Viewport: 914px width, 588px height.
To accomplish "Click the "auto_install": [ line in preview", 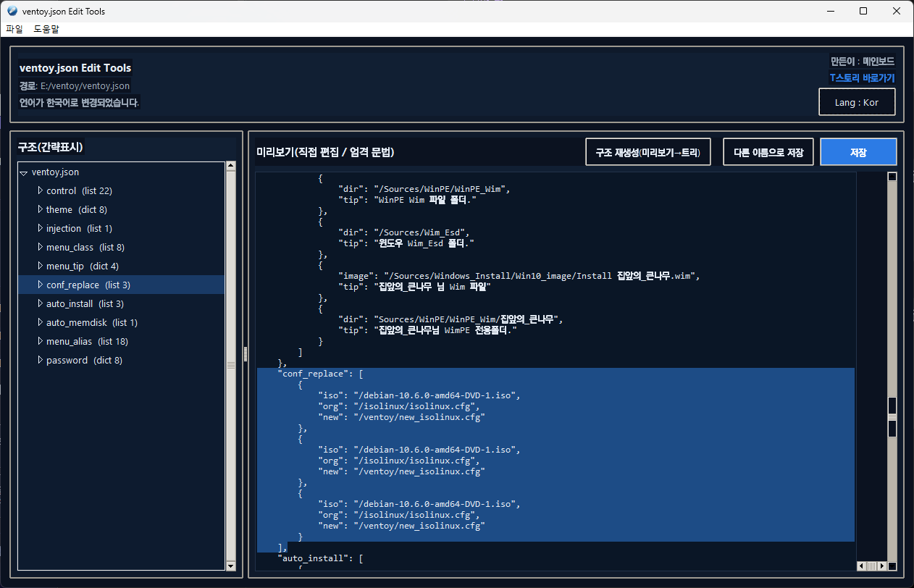I will pyautogui.click(x=321, y=558).
